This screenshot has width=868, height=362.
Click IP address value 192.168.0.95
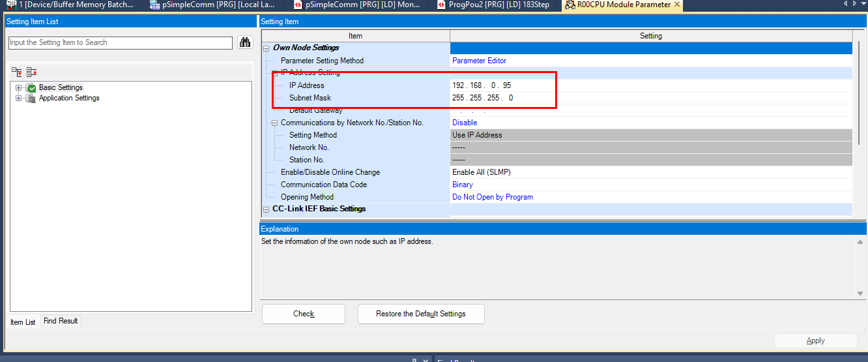point(482,85)
